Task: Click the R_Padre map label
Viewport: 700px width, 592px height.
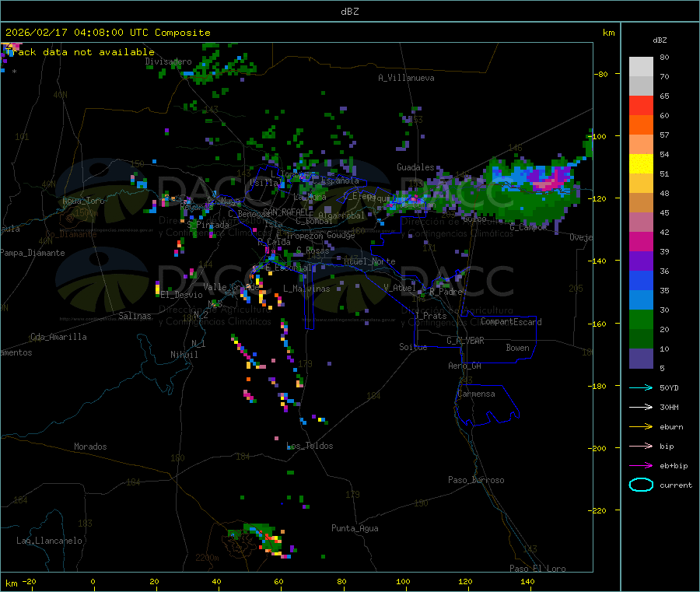Action: [x=446, y=292]
